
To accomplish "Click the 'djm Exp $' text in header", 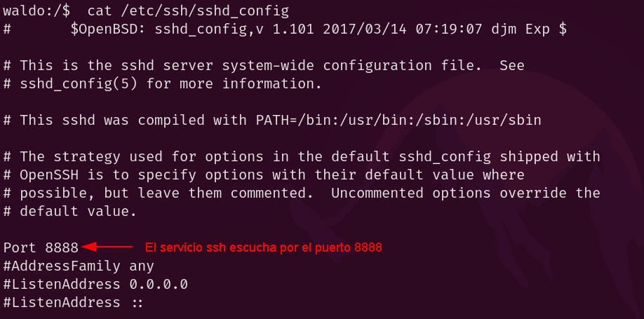I will 529,29.
